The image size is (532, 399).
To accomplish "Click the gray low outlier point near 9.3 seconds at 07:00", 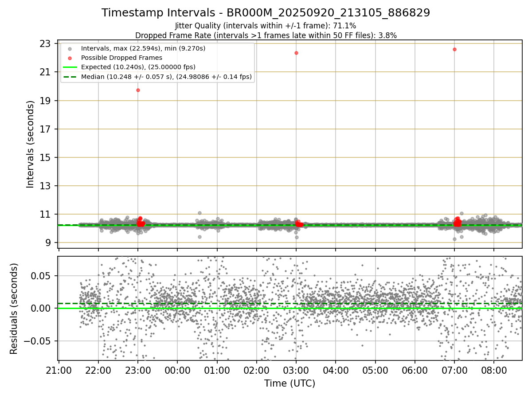I will [454, 239].
